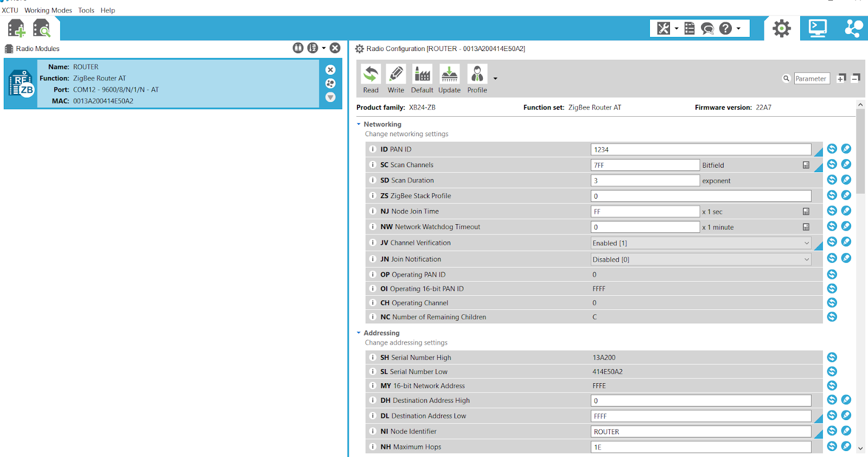The image size is (868, 457).
Task: Open the frames log list icon
Action: coord(690,28)
